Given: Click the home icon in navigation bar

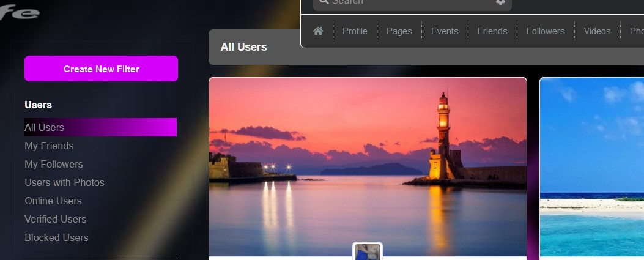Looking at the screenshot, I should (318, 31).
